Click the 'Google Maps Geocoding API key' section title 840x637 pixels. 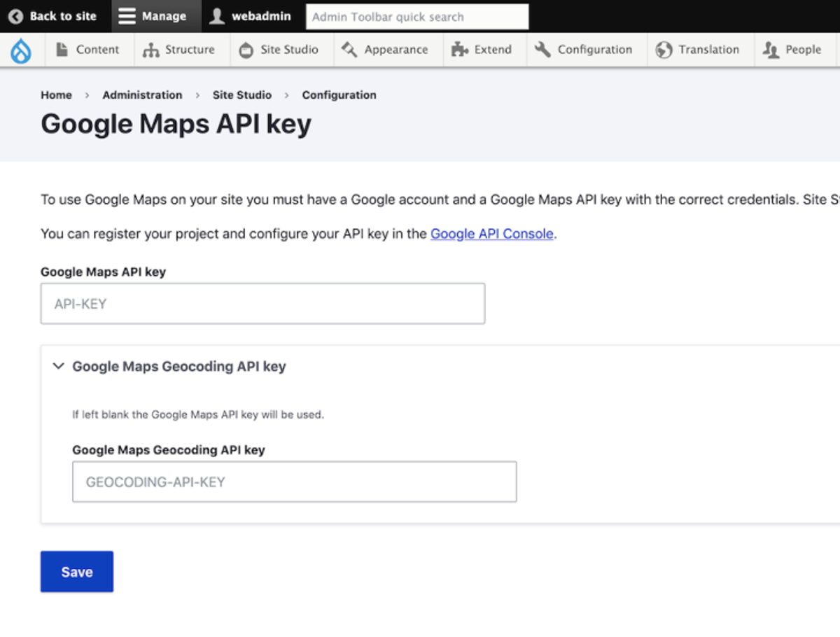[x=179, y=366]
